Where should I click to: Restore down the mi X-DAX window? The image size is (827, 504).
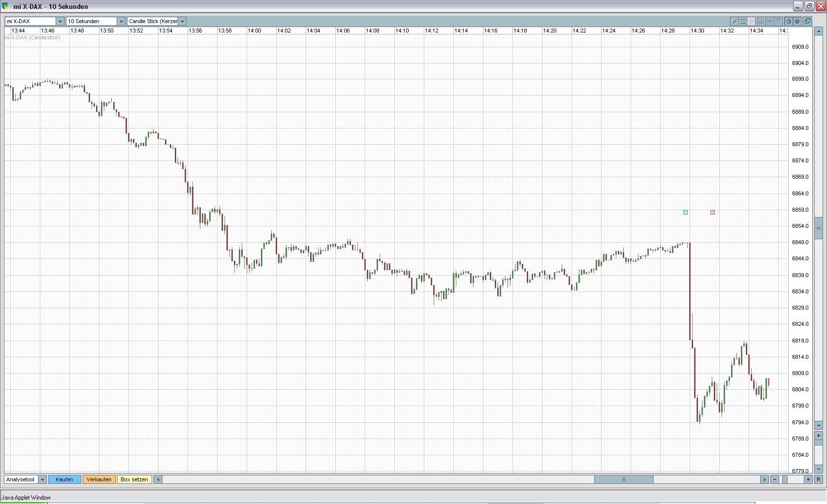[x=809, y=6]
